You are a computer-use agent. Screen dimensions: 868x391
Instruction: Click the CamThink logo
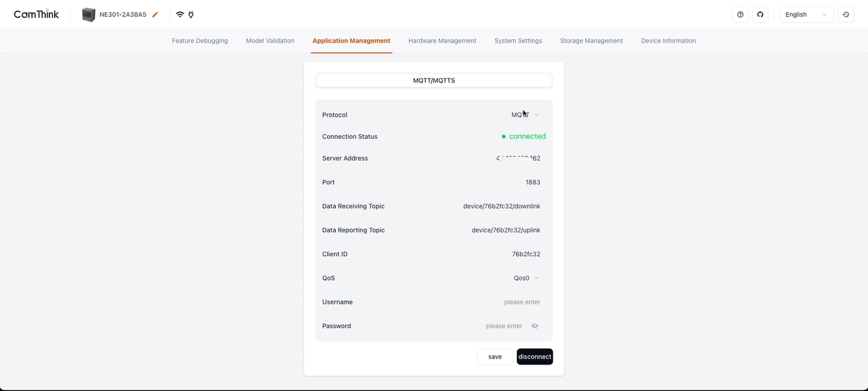(x=36, y=14)
